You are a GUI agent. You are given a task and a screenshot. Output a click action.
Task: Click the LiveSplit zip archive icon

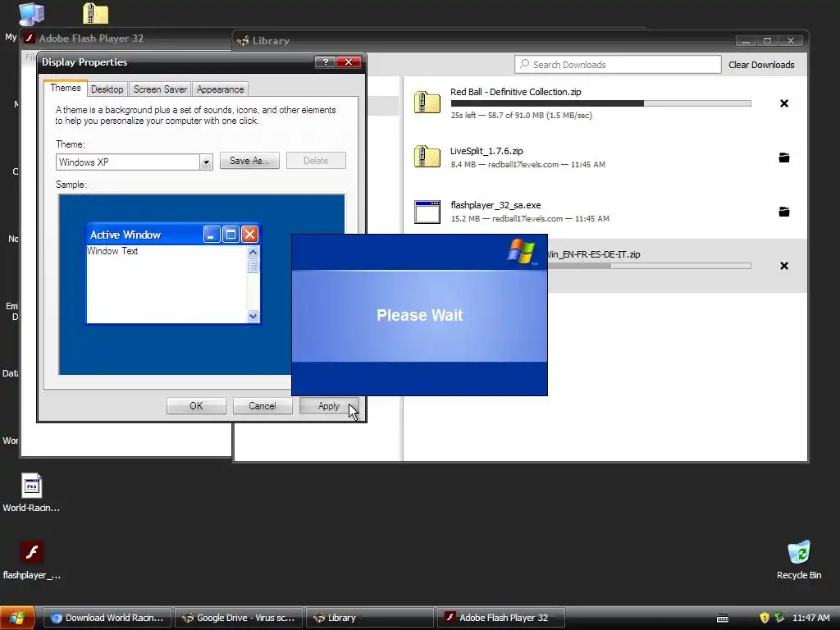coord(427,157)
